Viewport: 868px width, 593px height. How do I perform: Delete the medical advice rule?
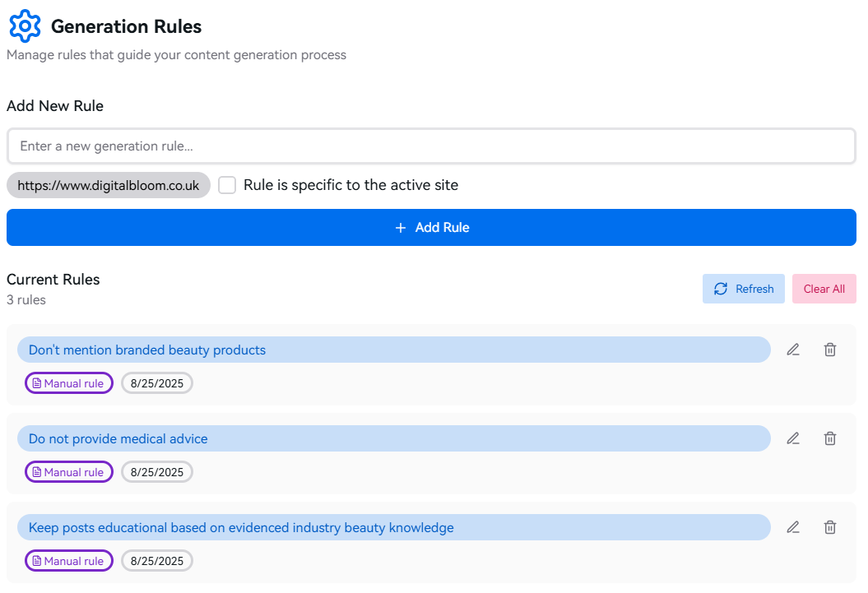pos(830,438)
